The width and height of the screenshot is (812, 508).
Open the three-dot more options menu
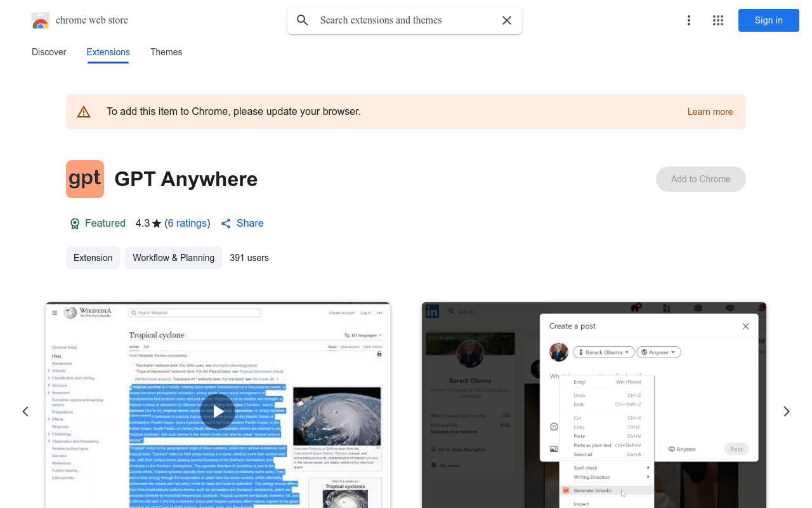[x=689, y=20]
